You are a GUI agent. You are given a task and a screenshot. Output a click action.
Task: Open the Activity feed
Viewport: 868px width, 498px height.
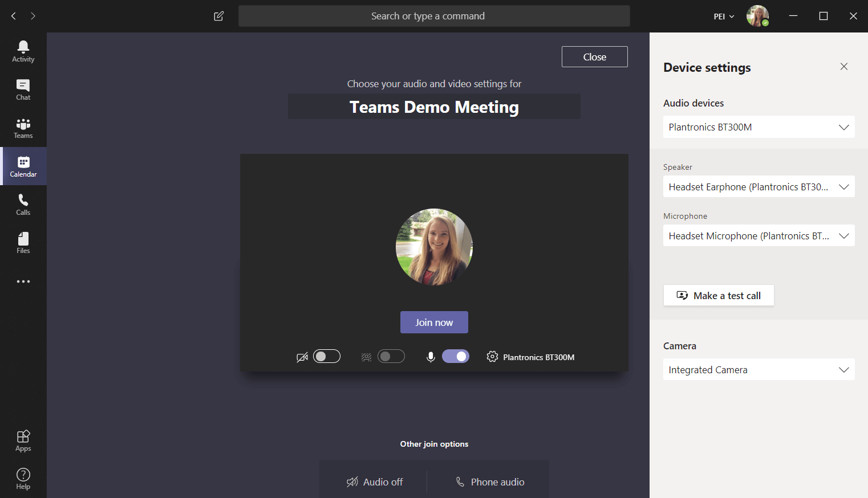[x=23, y=51]
